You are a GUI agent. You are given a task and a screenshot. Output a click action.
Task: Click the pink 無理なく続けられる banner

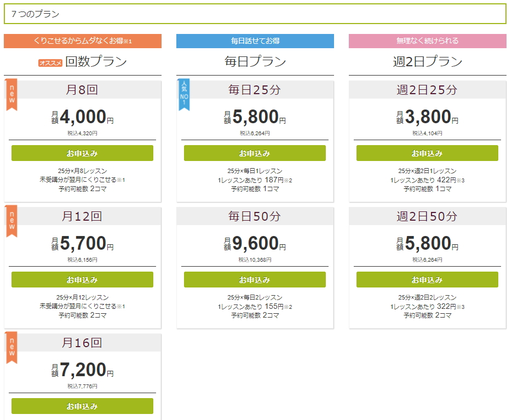coord(428,41)
